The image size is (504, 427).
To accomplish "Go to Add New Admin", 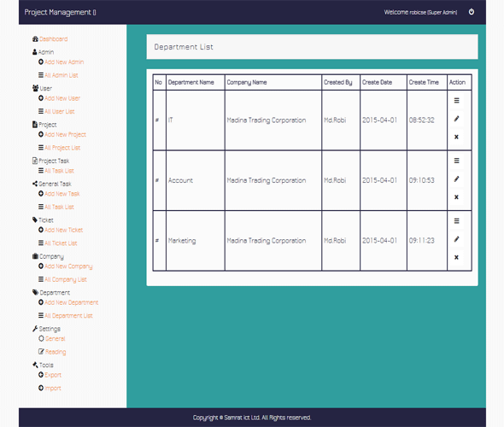I will point(64,62).
